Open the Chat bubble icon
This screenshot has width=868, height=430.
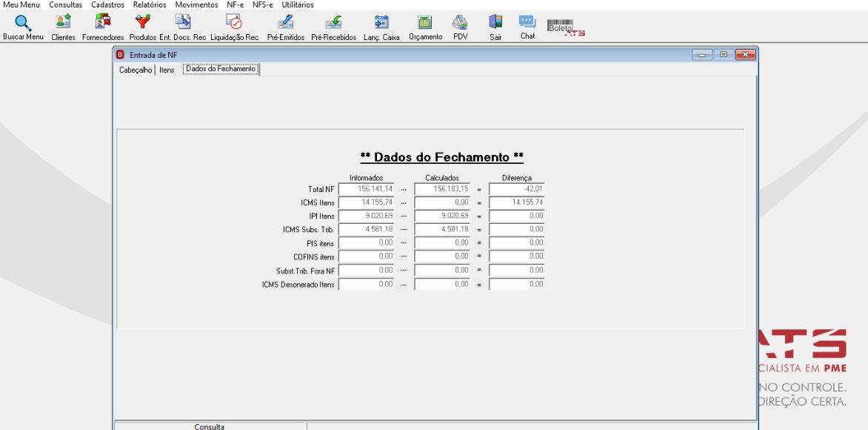coord(527,27)
